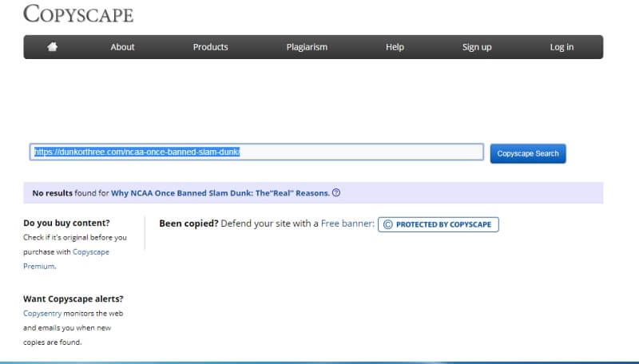Open the Plagiarism menu item
639x364 pixels.
click(x=307, y=47)
